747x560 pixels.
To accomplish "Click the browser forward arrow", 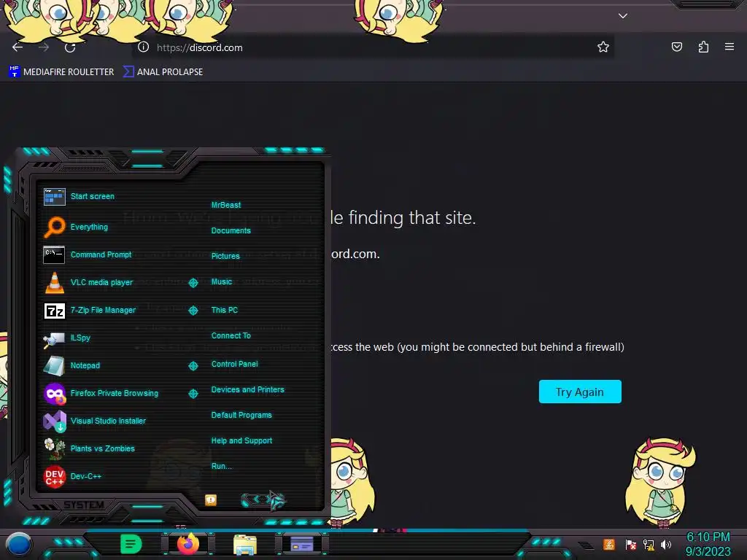I will pos(44,47).
